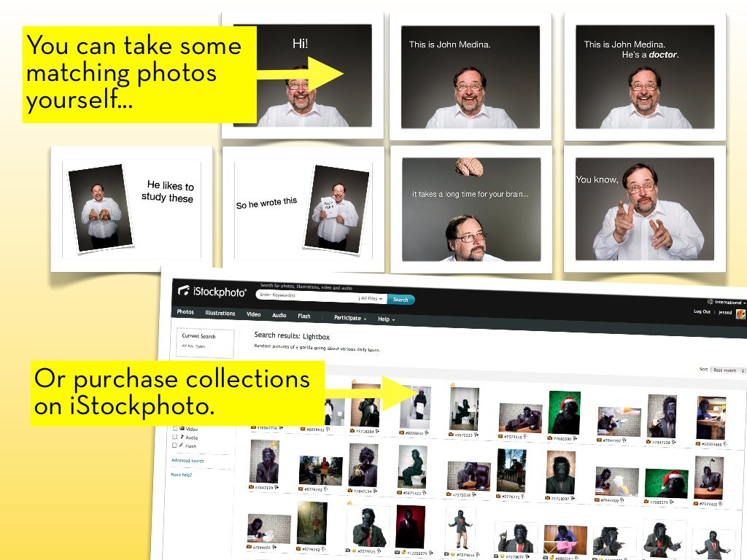Open the jessed user avatar picture
Viewport: 747px width, 560px height.
(x=741, y=313)
